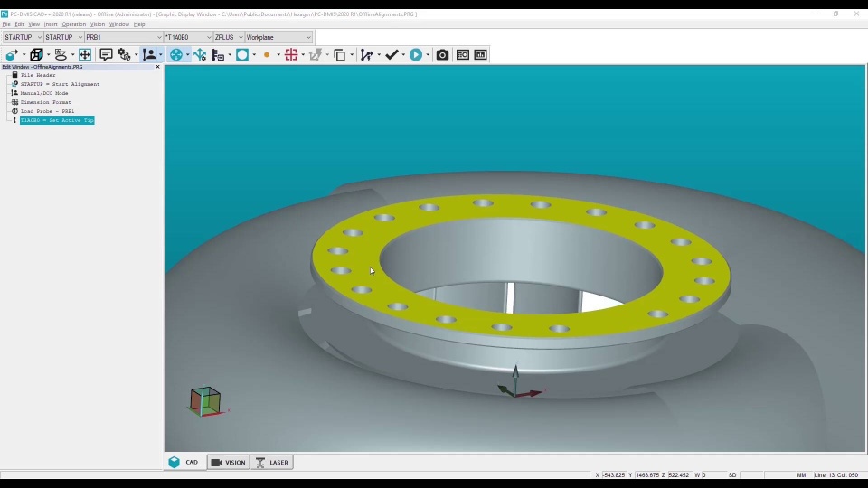Image resolution: width=868 pixels, height=488 pixels.
Task: Toggle the blue circular probe mode button
Action: 176,55
